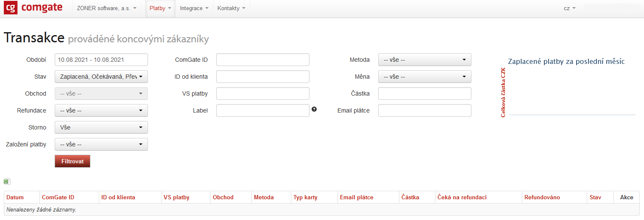Click the Excel export icon
Viewport: 644px width, 220px height.
click(x=6, y=181)
